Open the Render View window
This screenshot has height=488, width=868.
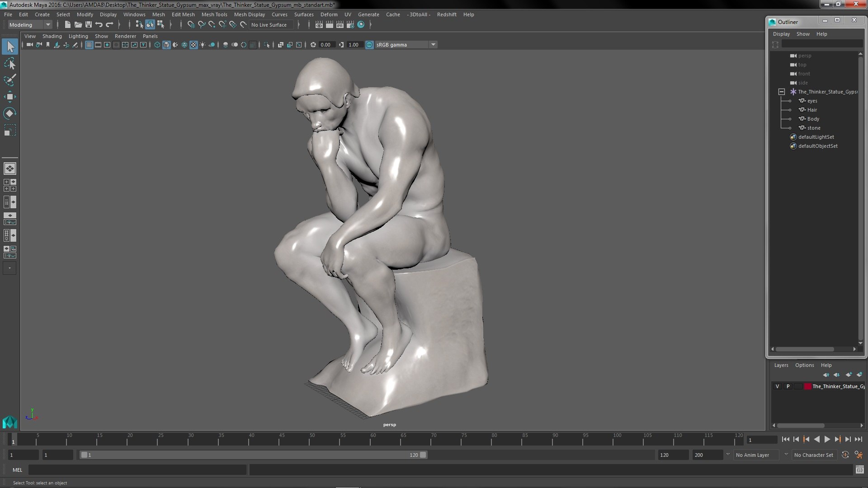pos(319,25)
